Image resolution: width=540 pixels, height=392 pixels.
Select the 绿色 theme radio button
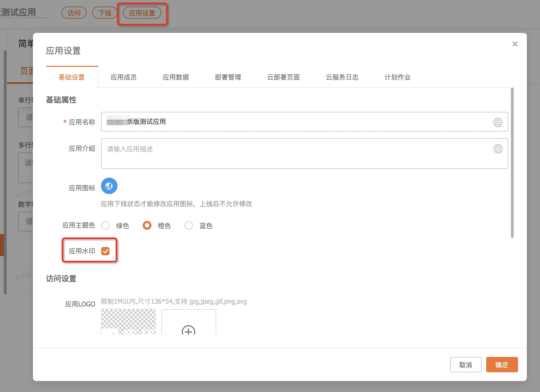point(105,226)
